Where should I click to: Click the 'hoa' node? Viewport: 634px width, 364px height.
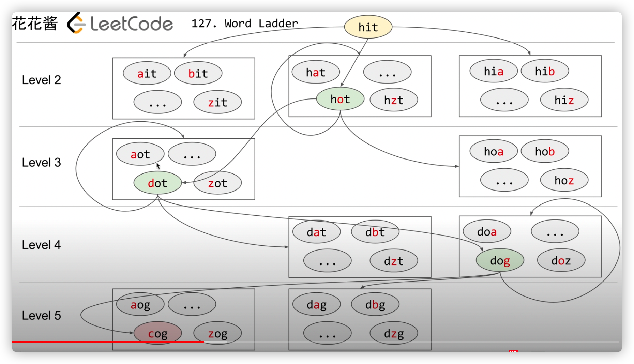(x=494, y=151)
